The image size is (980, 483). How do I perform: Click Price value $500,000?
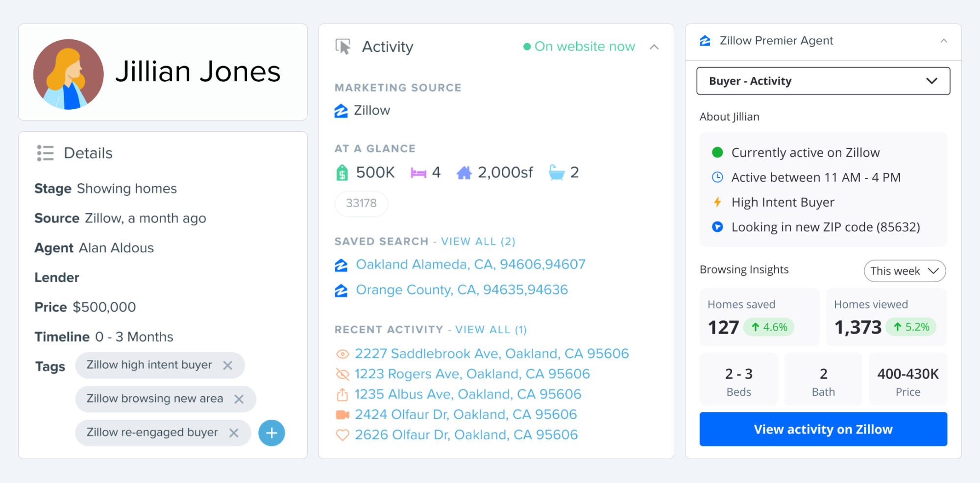(x=104, y=307)
